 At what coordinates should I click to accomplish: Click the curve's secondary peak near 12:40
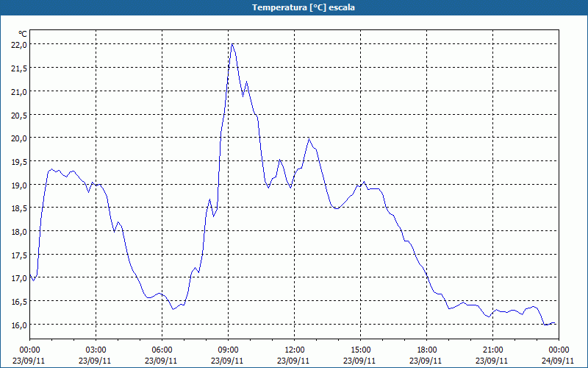click(309, 139)
